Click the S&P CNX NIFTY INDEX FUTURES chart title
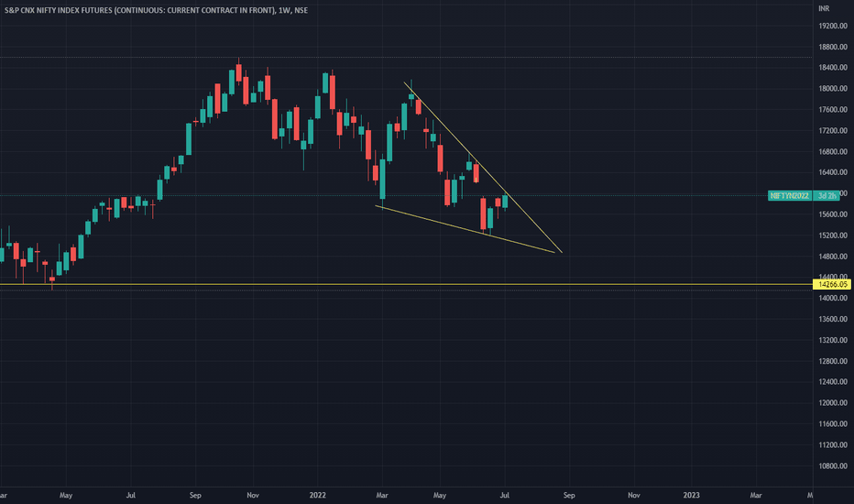This screenshot has width=854, height=504. click(156, 10)
